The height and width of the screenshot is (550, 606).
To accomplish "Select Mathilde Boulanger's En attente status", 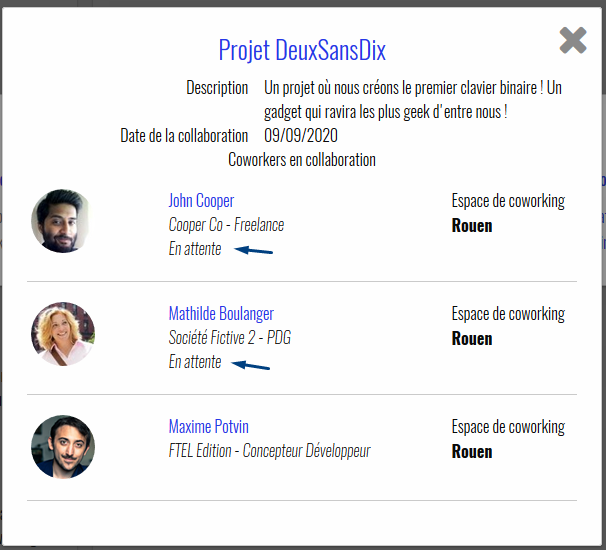I will tap(195, 362).
